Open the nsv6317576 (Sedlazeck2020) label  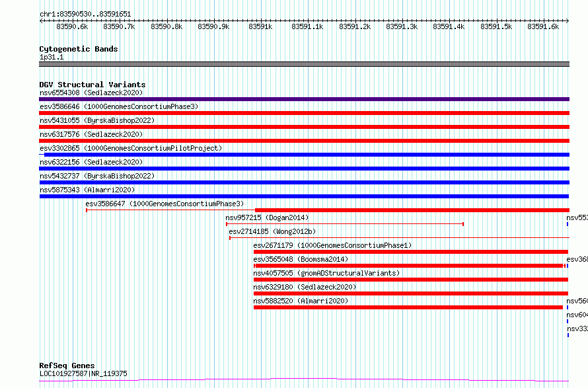91,134
